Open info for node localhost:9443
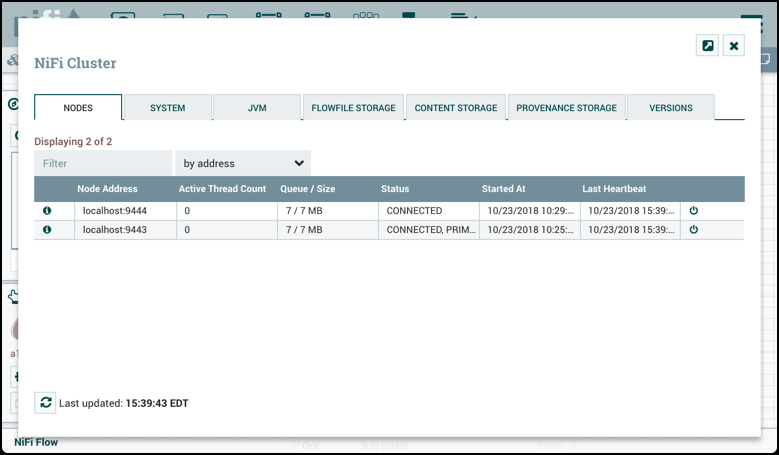This screenshot has width=779, height=455. click(x=47, y=229)
